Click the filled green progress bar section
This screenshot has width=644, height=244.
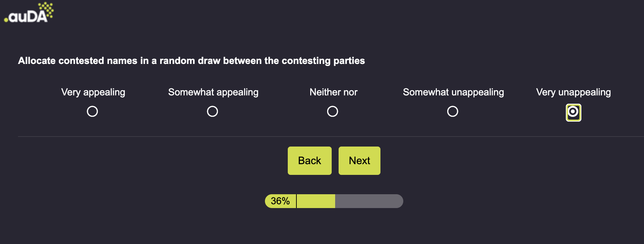(x=316, y=201)
